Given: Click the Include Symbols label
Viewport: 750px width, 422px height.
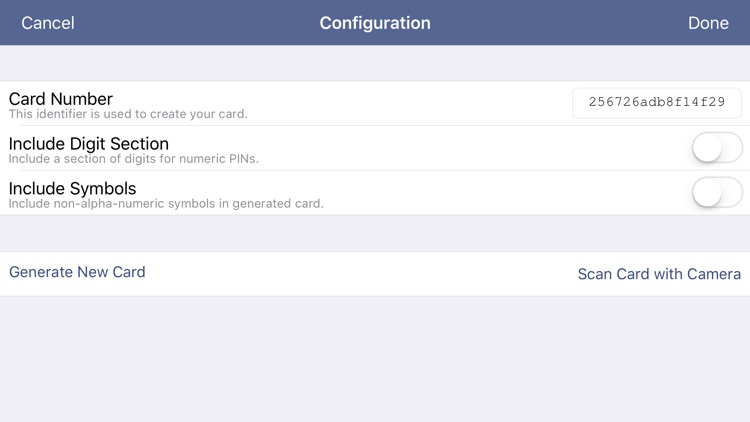Looking at the screenshot, I should click(73, 188).
